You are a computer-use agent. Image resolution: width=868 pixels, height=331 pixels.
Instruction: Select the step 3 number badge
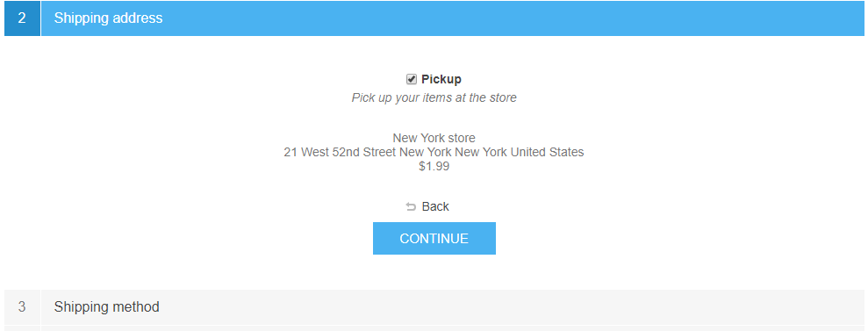coord(22,306)
